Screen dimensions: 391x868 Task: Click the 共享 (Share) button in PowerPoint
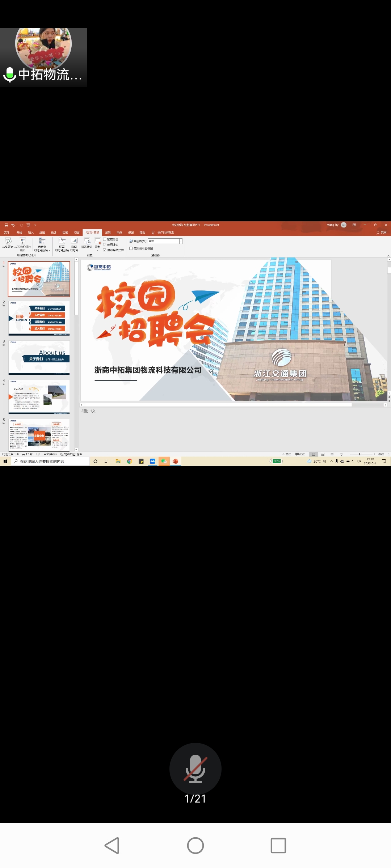coord(382,233)
